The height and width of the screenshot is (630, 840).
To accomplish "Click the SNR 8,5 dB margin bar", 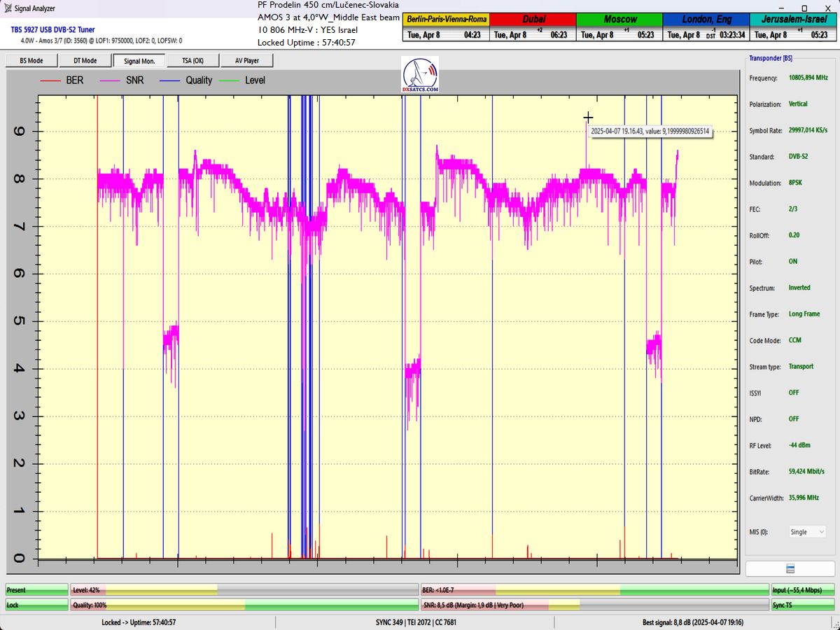I will point(594,605).
